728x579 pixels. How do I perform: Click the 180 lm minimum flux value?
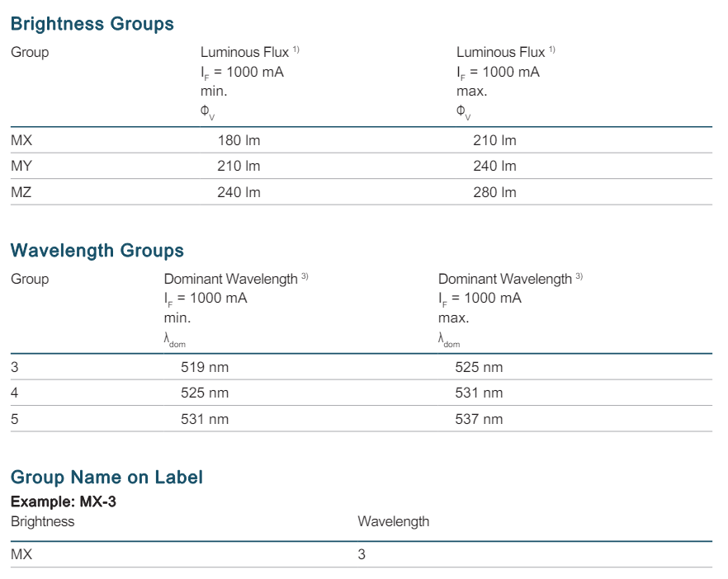pos(239,141)
